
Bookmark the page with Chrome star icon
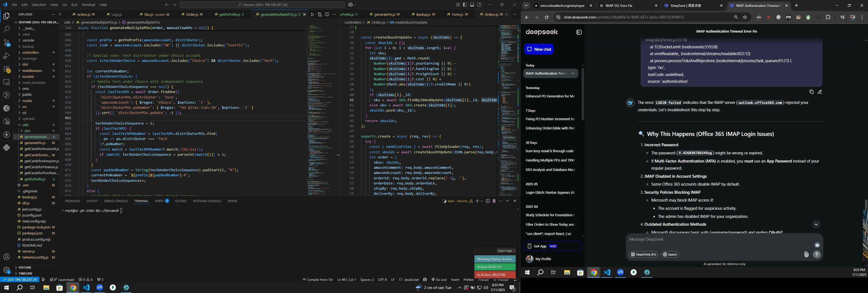click(745, 17)
